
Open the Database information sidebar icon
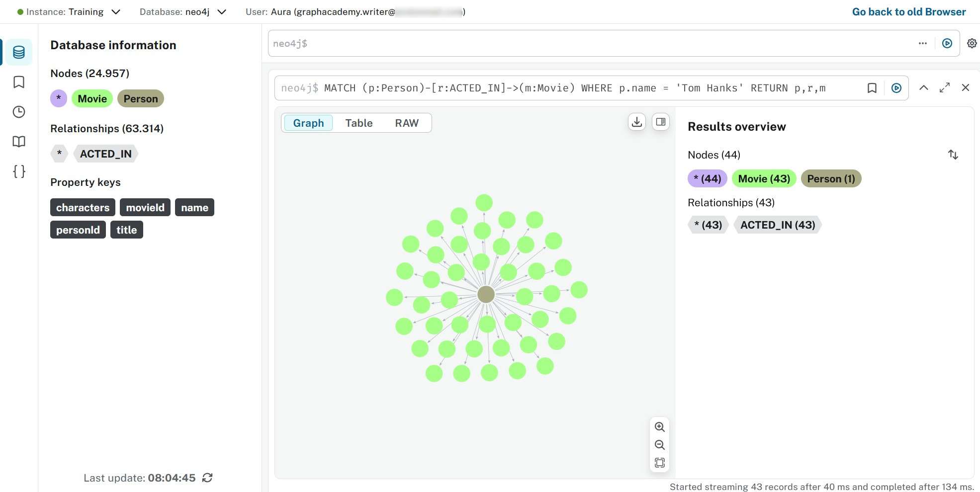[19, 52]
